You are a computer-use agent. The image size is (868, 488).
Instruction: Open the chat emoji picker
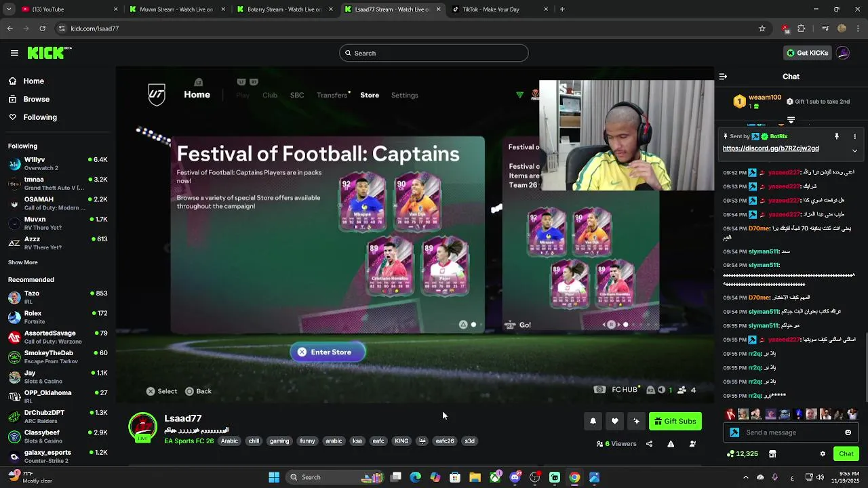pos(848,432)
